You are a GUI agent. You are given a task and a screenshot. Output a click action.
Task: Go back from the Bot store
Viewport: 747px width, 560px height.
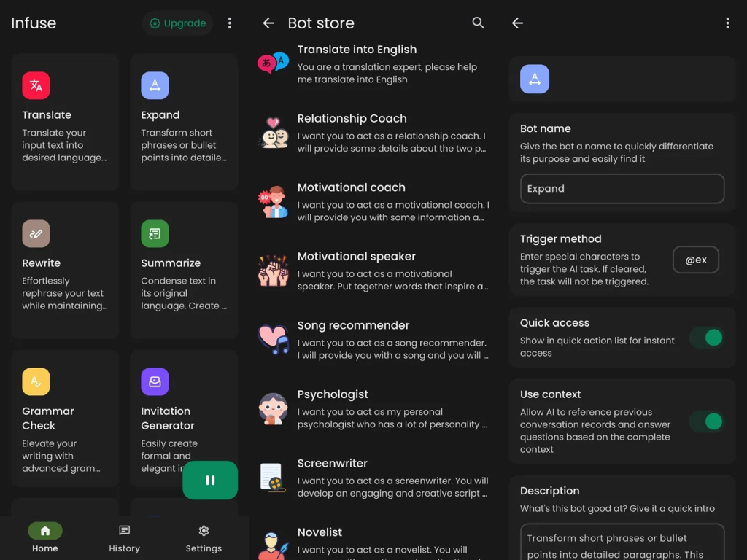[x=268, y=23]
